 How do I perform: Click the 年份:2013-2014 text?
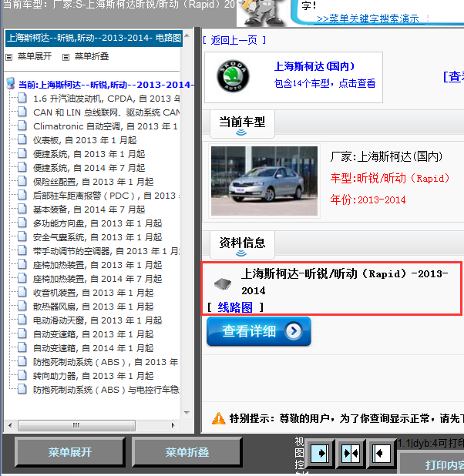368,199
